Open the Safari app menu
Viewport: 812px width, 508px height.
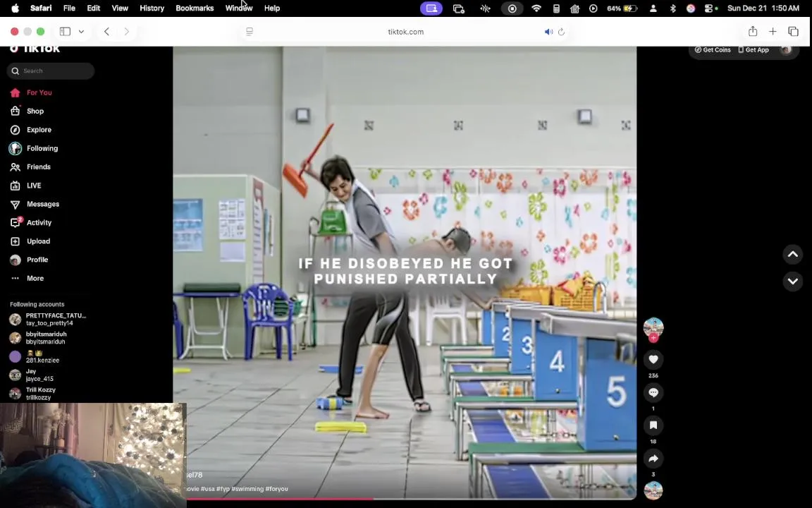point(41,8)
